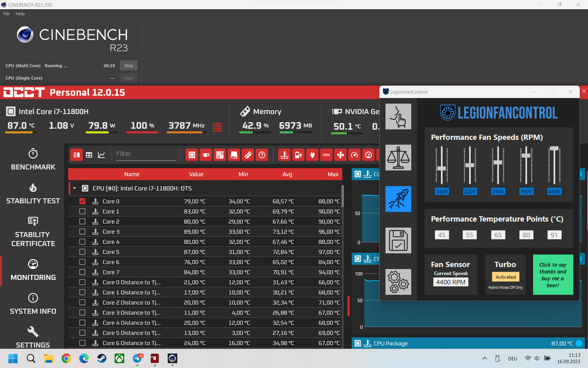The width and height of the screenshot is (588, 368).
Task: Toggle the frequency gauge sensor filter
Action: point(354,155)
